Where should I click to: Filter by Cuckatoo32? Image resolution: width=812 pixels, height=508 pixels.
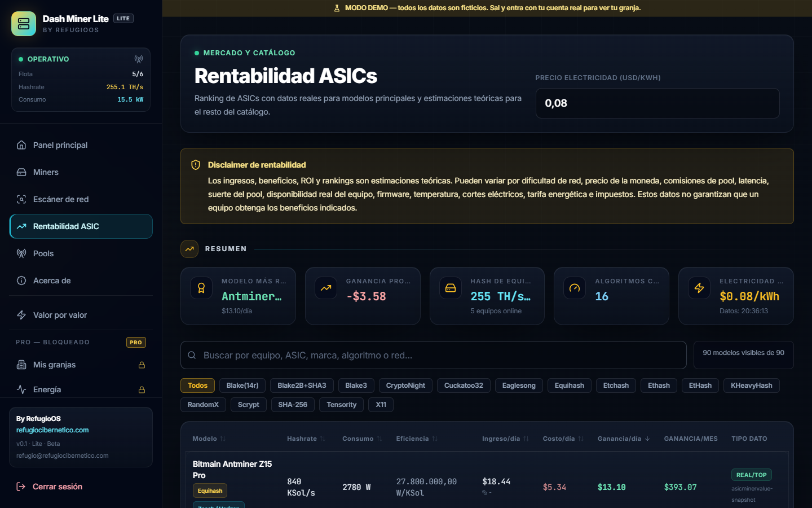click(464, 386)
